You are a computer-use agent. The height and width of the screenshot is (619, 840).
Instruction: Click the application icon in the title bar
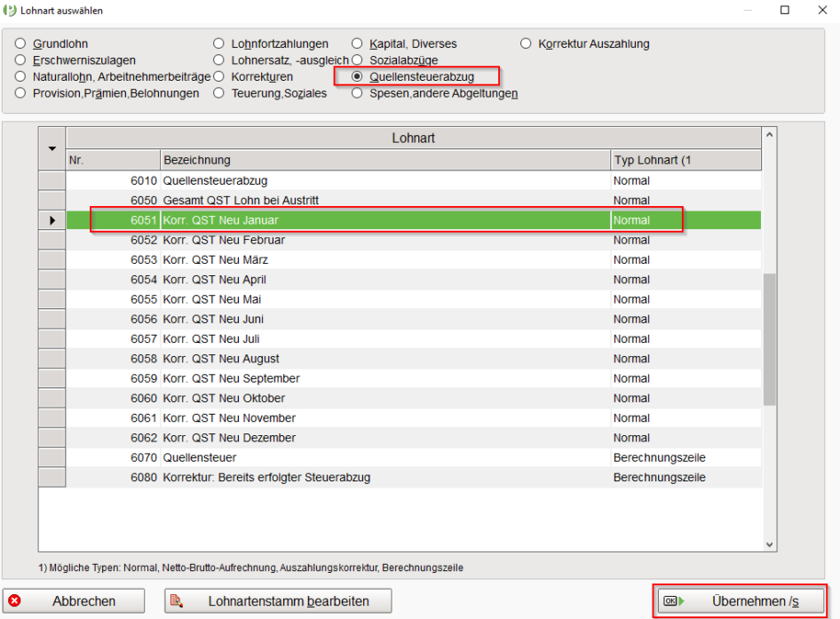coord(10,10)
